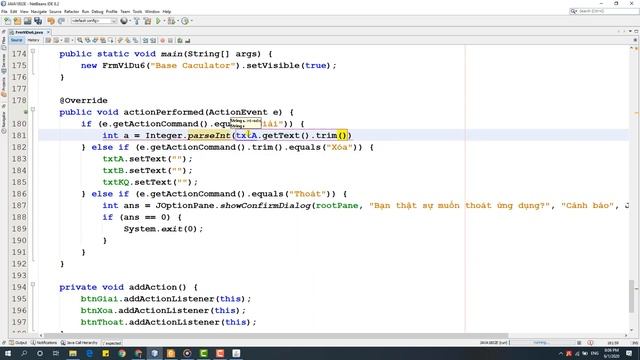Click the Undo toolbar icon
The image size is (640, 360).
coord(51,21)
